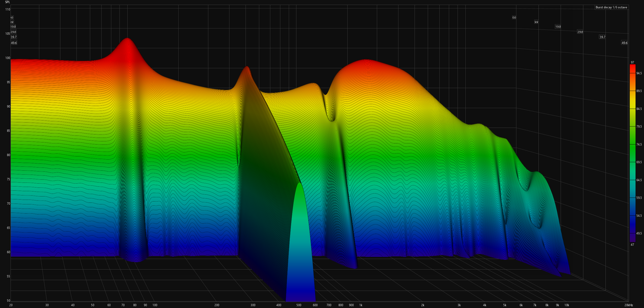Click the 3k label on the frequency axis
644x308 pixels.
coord(459,305)
